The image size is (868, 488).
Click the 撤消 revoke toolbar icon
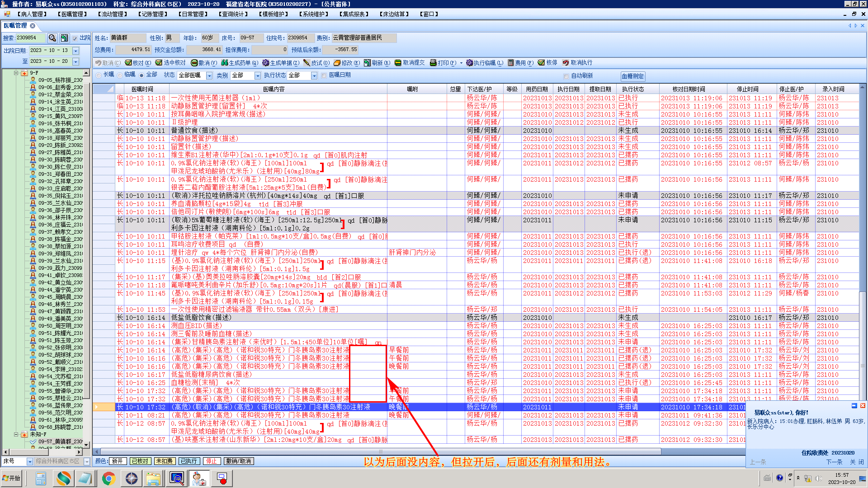[194, 63]
